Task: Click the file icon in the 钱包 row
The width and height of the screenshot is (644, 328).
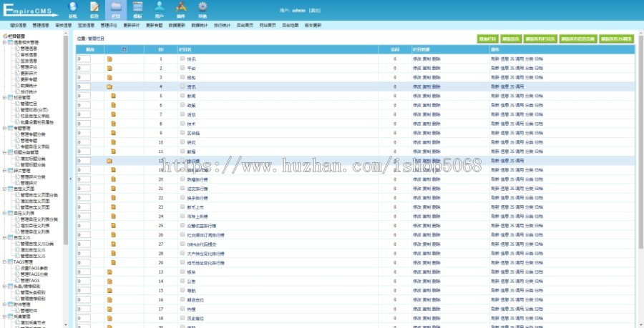Action: tap(109, 77)
